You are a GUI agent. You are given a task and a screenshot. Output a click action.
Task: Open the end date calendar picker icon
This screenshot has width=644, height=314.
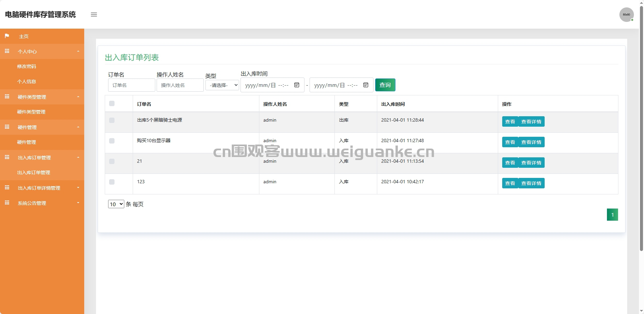(365, 85)
